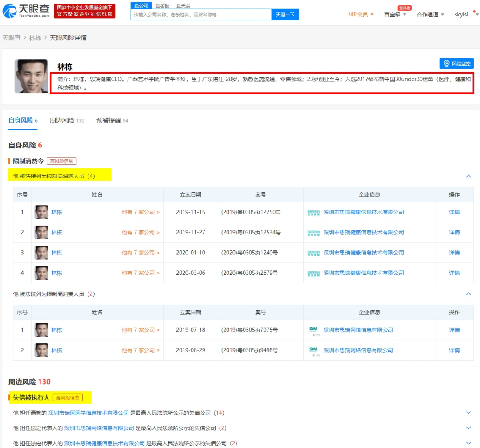Switch to the 查老板 search tab

click(x=159, y=5)
